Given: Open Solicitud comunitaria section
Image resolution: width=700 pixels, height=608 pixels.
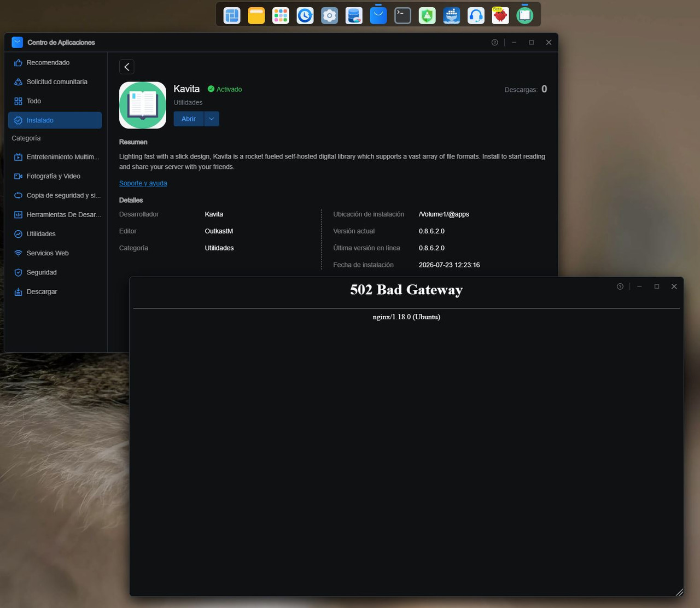Looking at the screenshot, I should [x=55, y=82].
